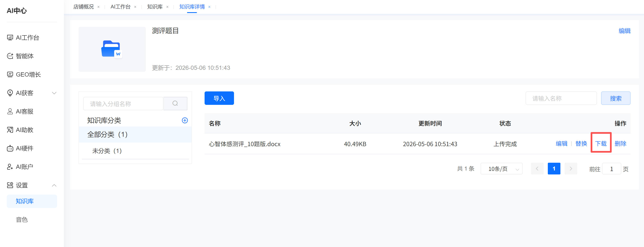Click the group search magnifier icon
Viewport: 644px width, 247px height.
175,104
